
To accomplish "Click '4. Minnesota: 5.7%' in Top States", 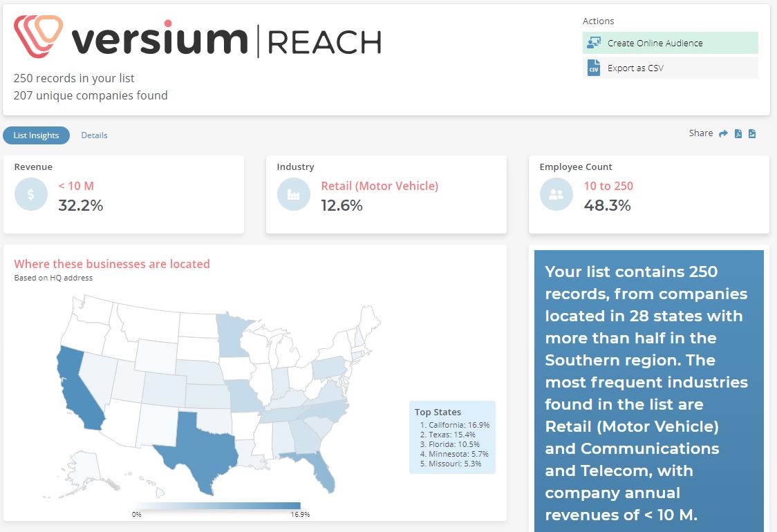I will pos(454,454).
